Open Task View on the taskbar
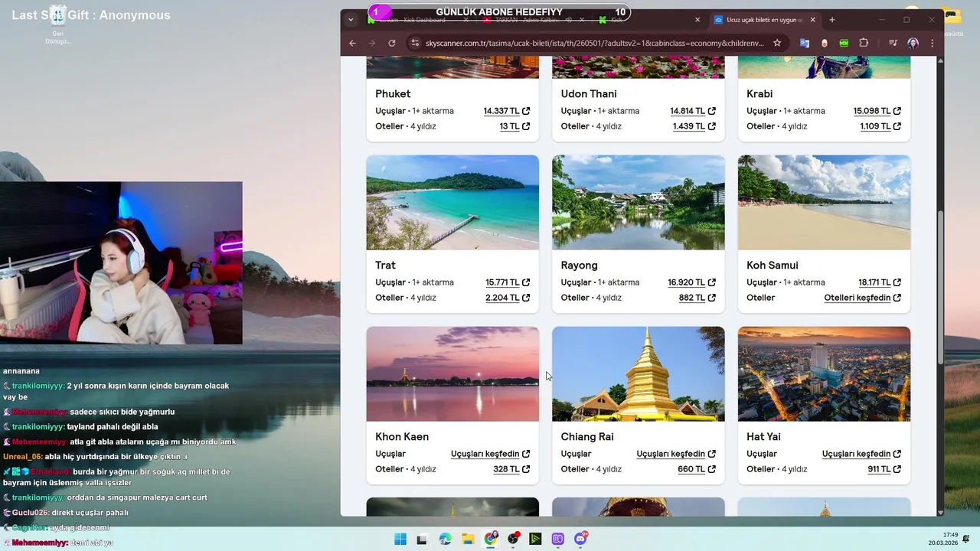 421,540
